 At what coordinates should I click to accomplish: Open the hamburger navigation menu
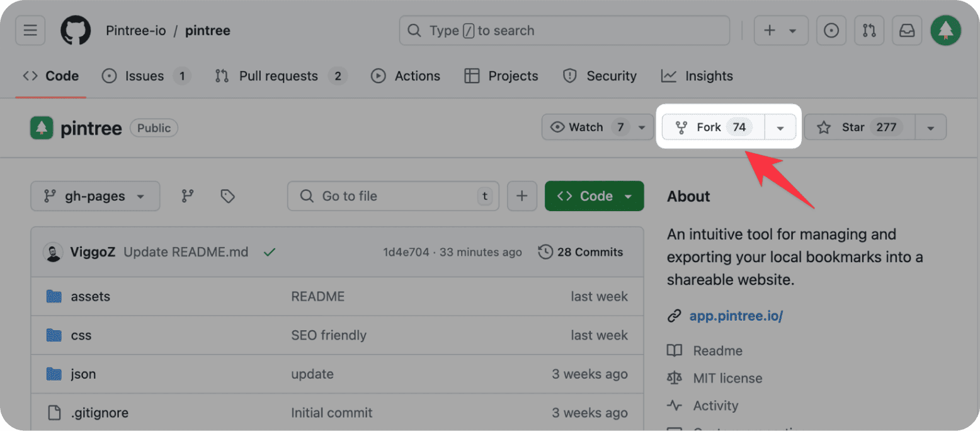(x=30, y=31)
